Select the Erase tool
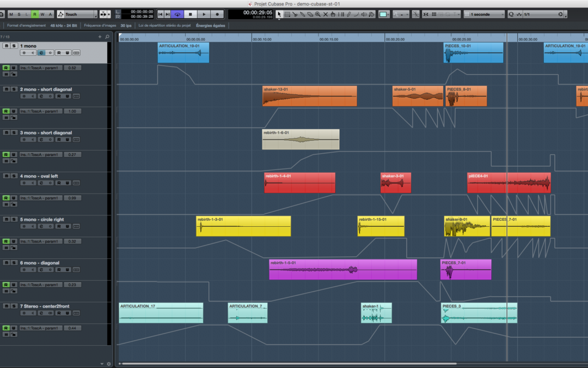 310,14
